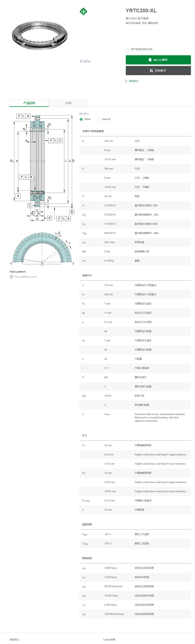
Task: Open the footer 联系我们 link
Action: [15, 640]
